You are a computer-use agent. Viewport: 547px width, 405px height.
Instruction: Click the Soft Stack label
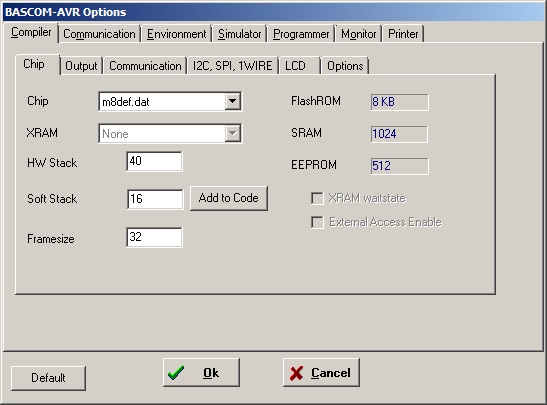52,199
